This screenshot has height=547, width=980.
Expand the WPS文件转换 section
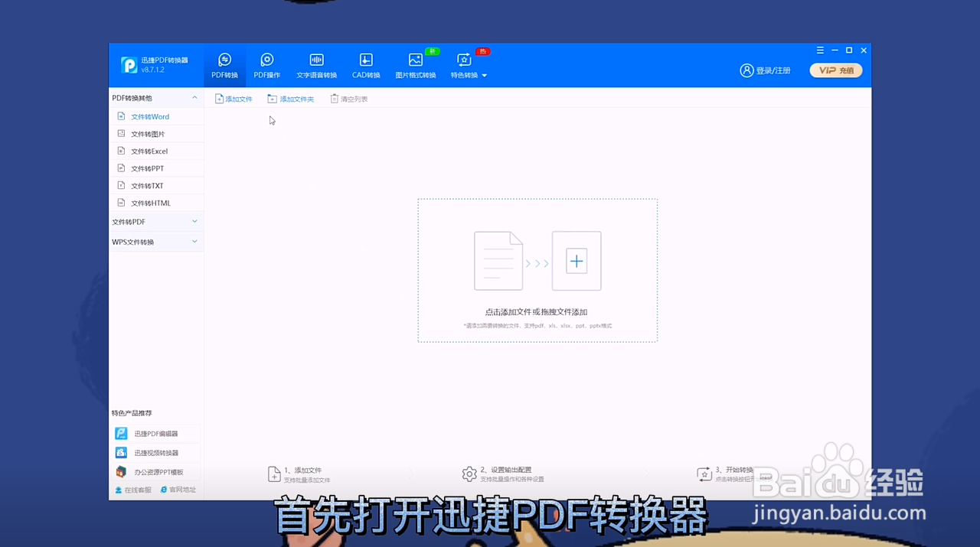(156, 242)
